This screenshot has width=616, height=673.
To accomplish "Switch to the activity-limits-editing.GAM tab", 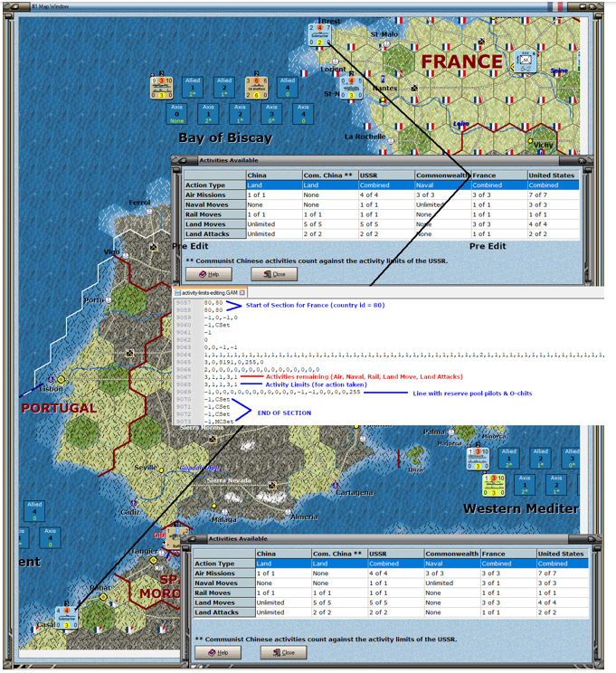I will point(210,293).
